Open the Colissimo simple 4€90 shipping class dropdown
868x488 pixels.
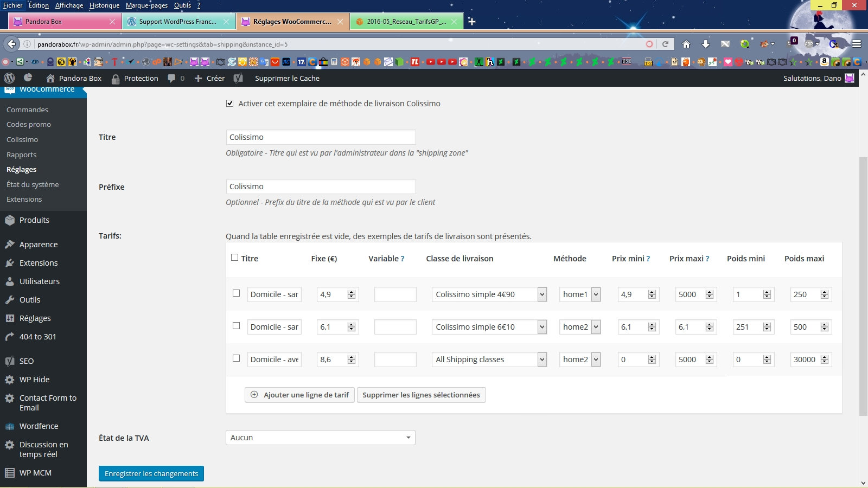tap(489, 294)
